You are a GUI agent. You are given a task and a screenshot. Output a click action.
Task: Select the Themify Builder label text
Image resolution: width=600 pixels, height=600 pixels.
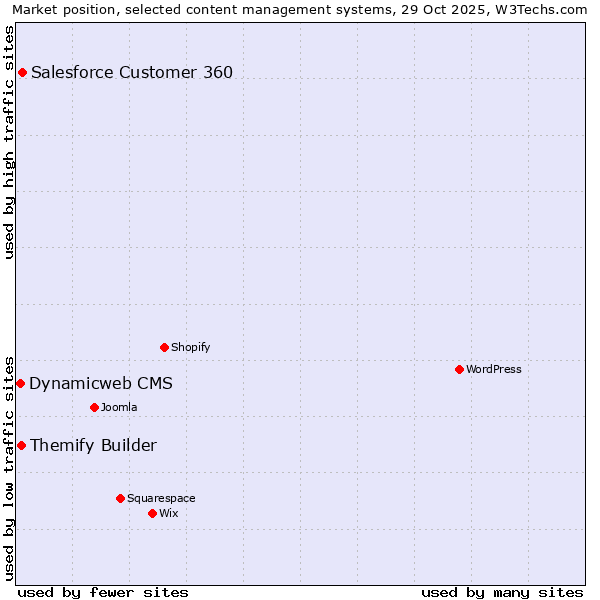click(93, 446)
